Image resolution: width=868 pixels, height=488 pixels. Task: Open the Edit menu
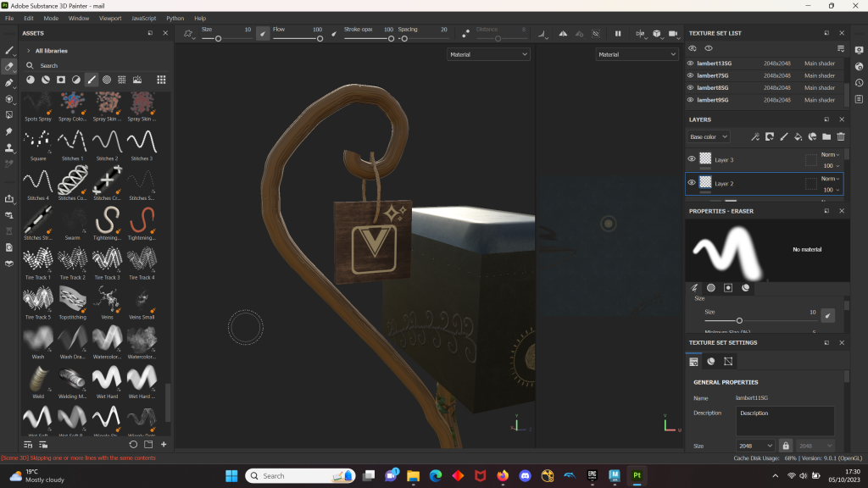[29, 19]
